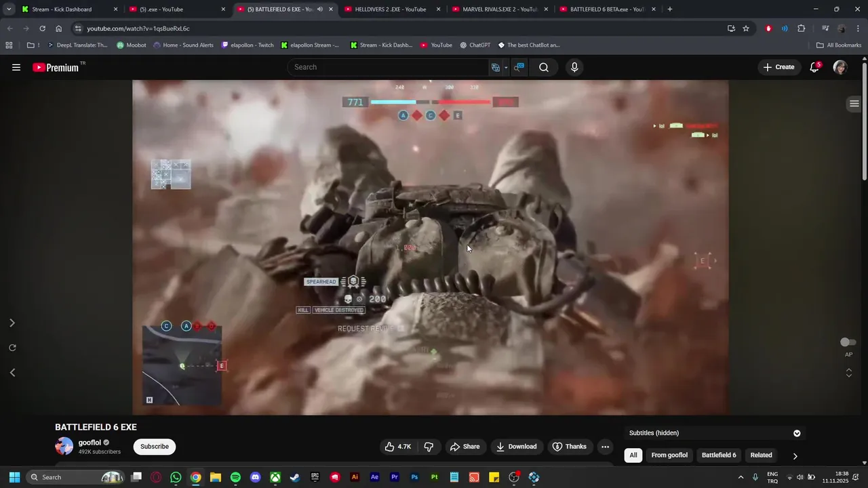This screenshot has width=868, height=488.
Task: Toggle the AP autoplay switch
Action: click(848, 342)
